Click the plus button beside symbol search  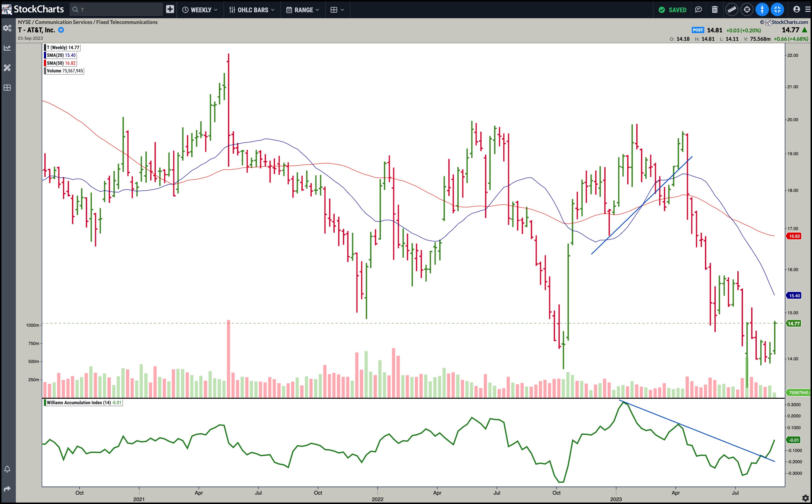(x=170, y=9)
